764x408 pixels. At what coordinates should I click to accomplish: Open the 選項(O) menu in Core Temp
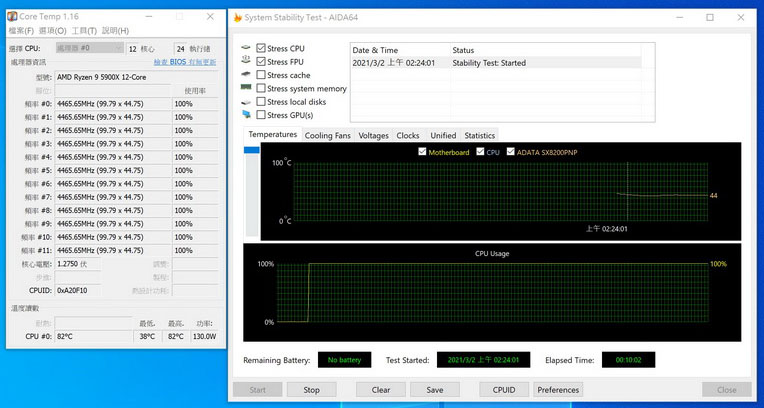tap(53, 31)
